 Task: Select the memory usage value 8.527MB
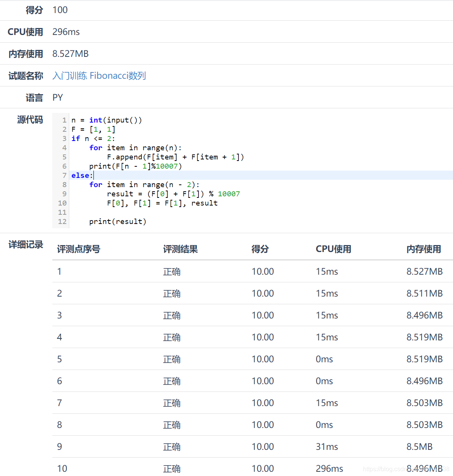(x=70, y=54)
